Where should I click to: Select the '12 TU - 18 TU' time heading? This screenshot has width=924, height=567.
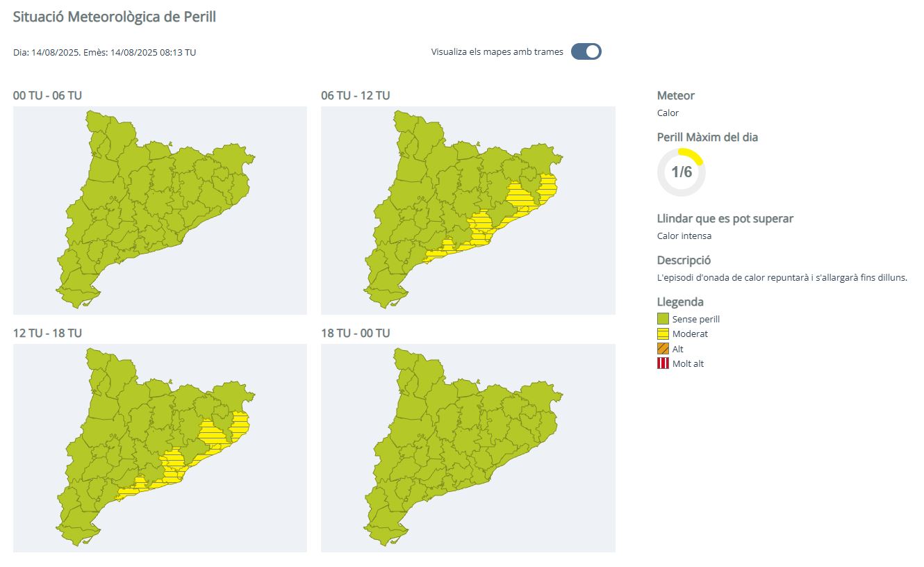[x=47, y=333]
